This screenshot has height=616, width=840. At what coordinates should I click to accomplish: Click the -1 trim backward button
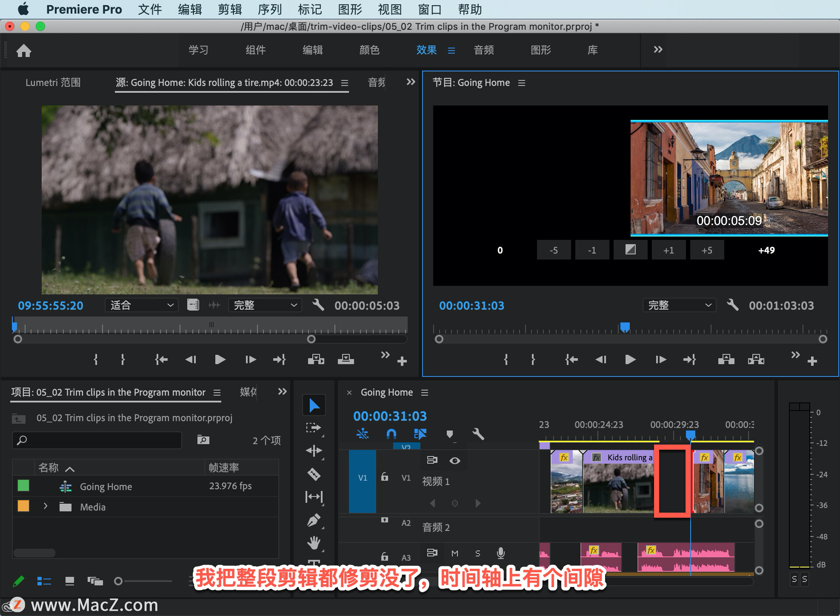(591, 250)
